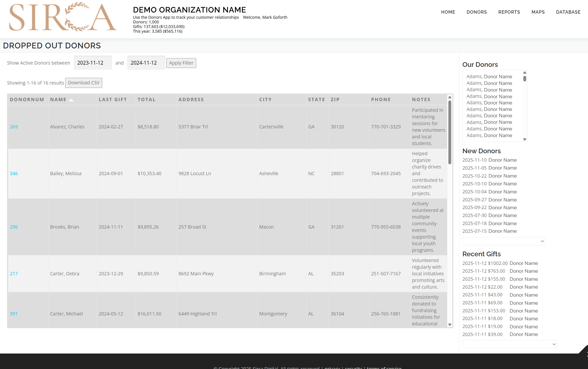Viewport: 588px width, 369px height.
Task: Open the DATABASE menu item
Action: tap(568, 12)
